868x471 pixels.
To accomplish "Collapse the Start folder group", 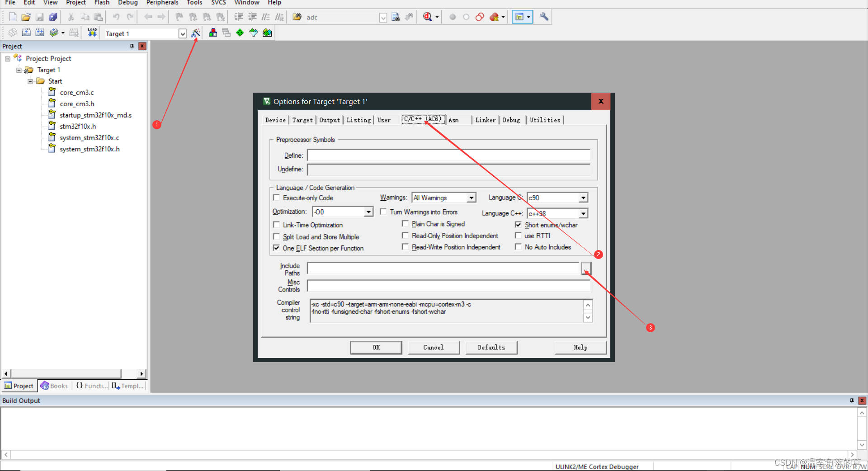I will point(30,81).
